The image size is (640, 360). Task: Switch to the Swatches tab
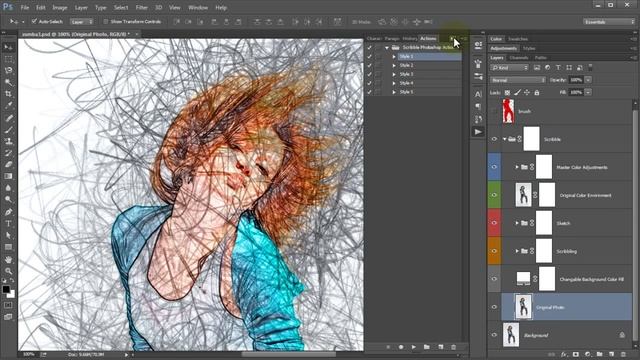[x=518, y=39]
